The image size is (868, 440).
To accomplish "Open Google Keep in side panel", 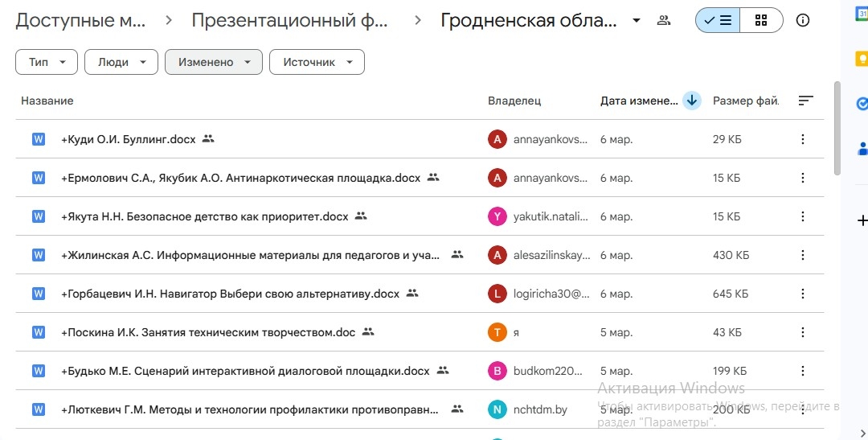I will [862, 59].
